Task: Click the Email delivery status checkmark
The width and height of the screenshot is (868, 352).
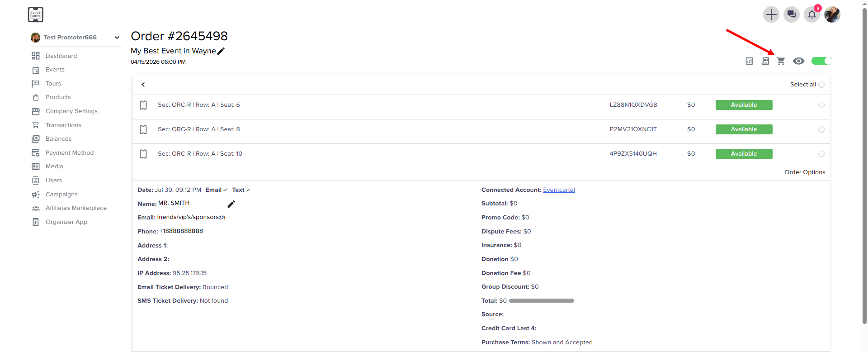Action: 226,190
